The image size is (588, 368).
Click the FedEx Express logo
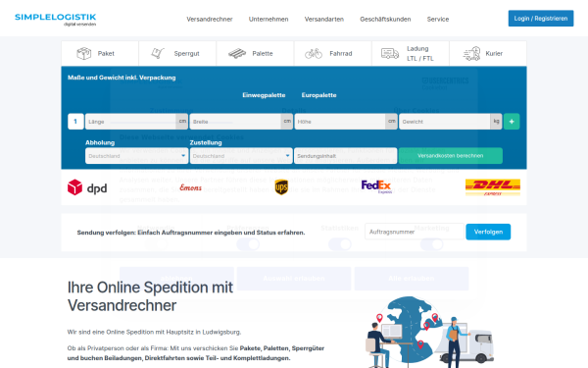click(376, 186)
